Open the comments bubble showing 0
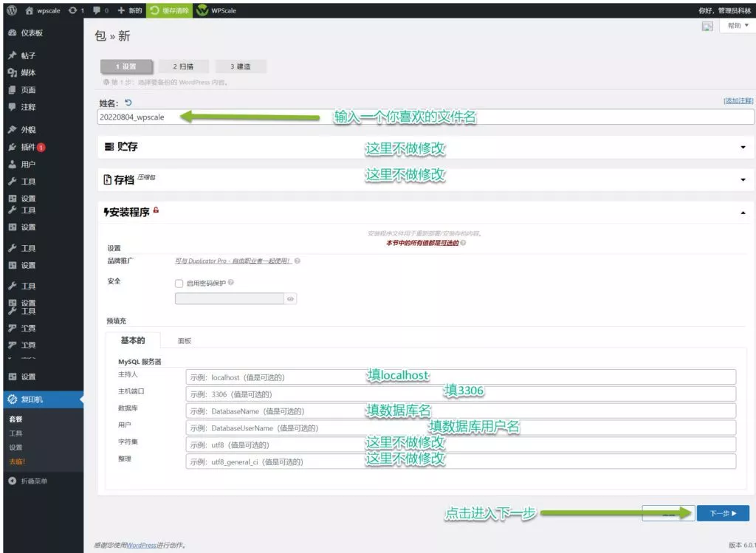The height and width of the screenshot is (553, 756). pyautogui.click(x=100, y=10)
